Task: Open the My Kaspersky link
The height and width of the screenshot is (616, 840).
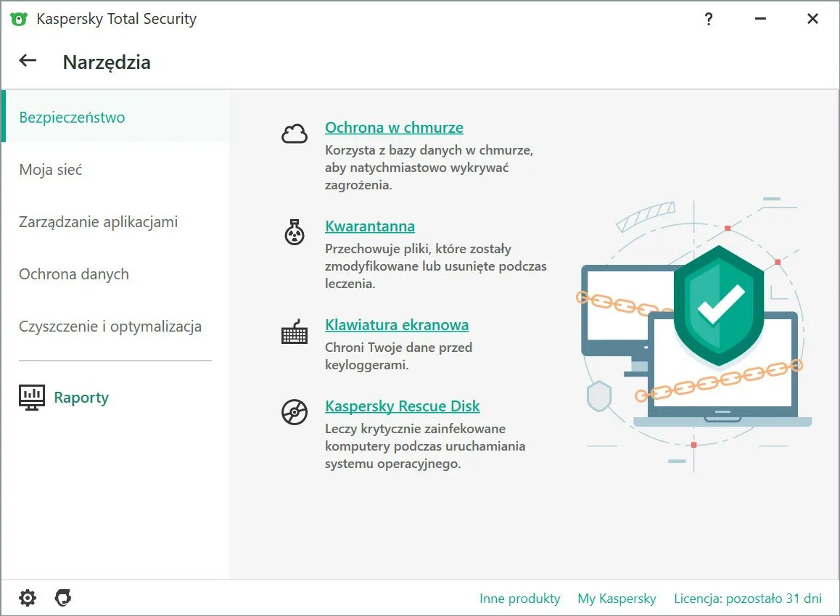Action: pos(617,599)
